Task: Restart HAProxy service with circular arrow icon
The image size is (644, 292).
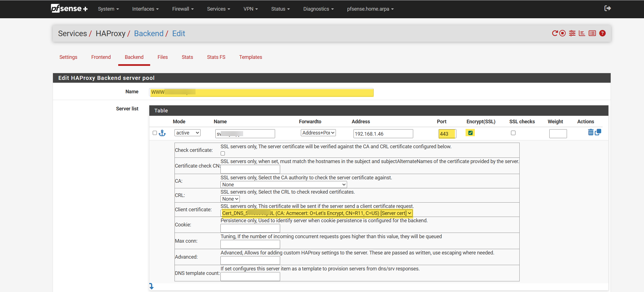Action: [x=555, y=33]
